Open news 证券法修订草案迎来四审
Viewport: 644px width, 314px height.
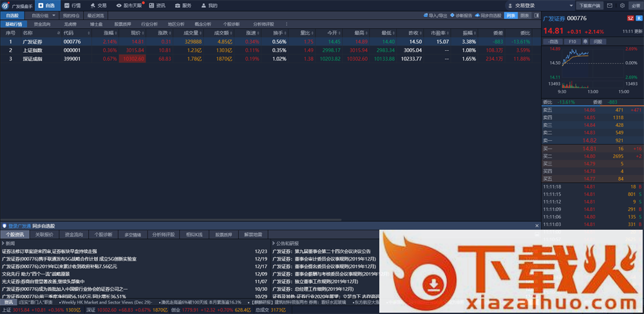[x=50, y=251]
